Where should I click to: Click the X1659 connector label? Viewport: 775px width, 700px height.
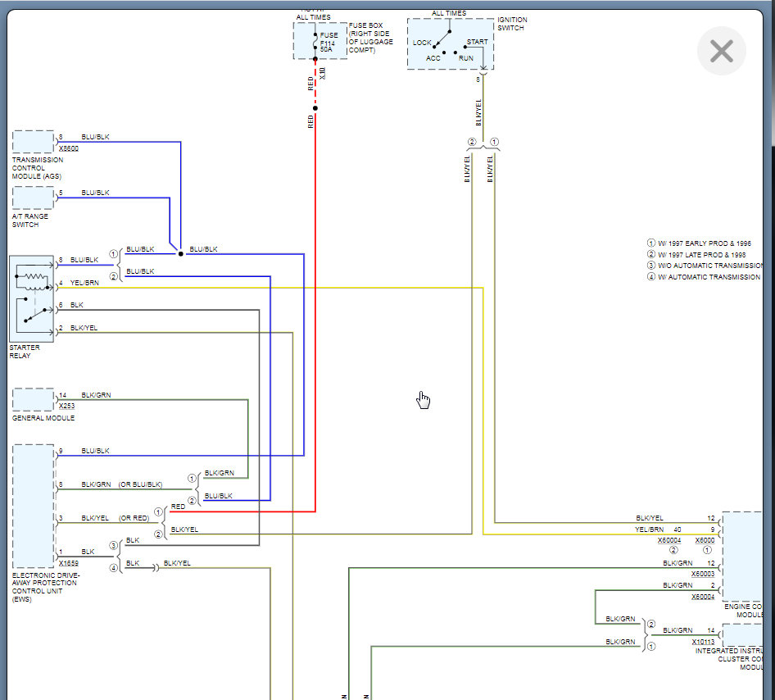click(x=69, y=563)
